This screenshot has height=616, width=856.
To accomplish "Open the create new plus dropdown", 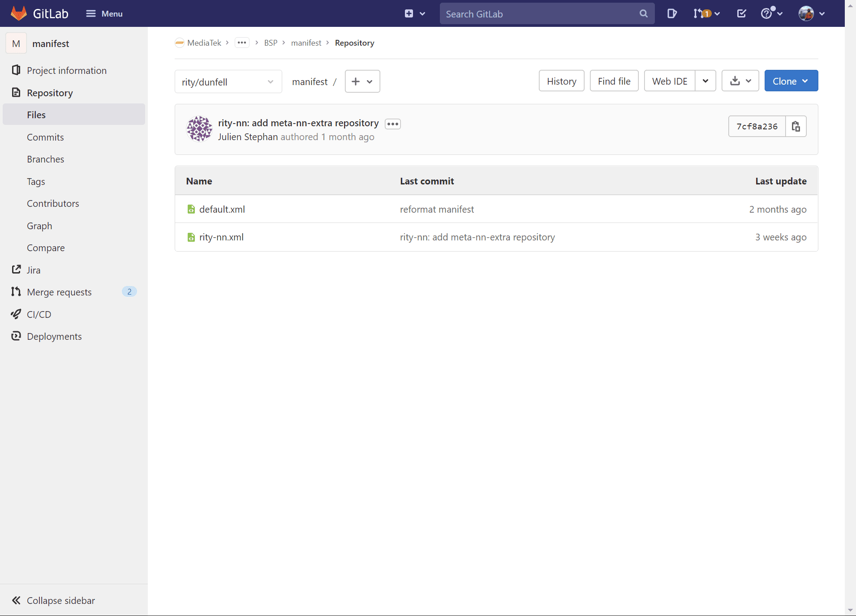I will (415, 13).
